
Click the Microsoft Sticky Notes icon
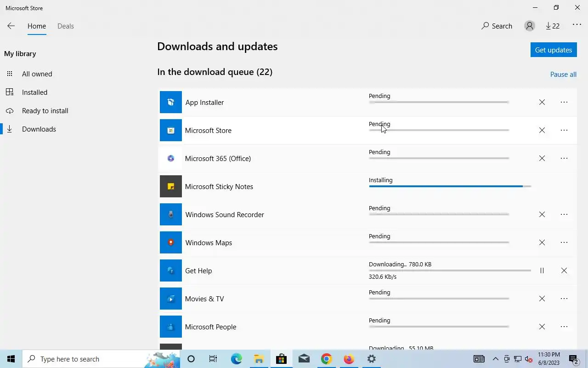[x=171, y=186]
